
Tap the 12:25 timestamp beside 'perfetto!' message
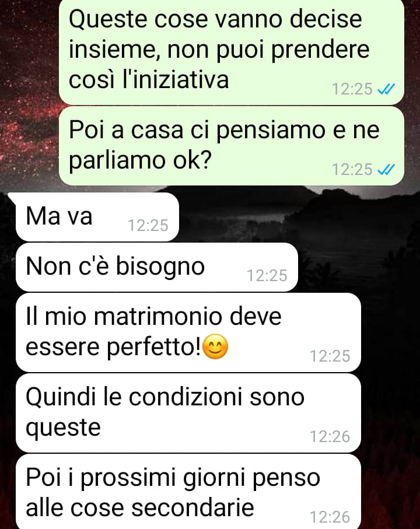pos(330,356)
